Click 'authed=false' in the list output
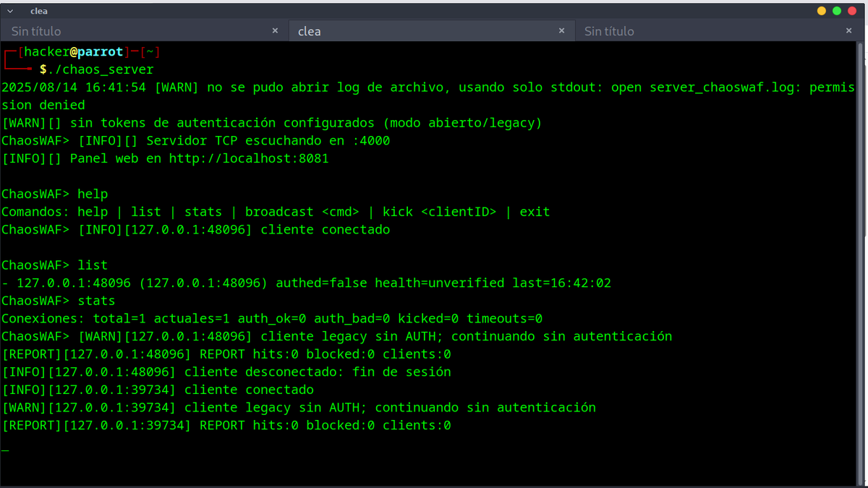The image size is (868, 488). (x=321, y=283)
